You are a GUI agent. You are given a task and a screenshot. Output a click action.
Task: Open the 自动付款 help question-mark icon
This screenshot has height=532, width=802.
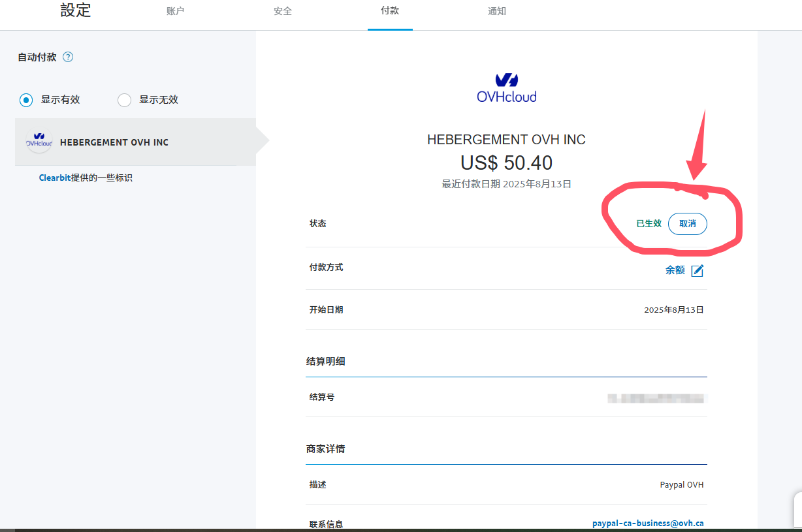coord(68,57)
